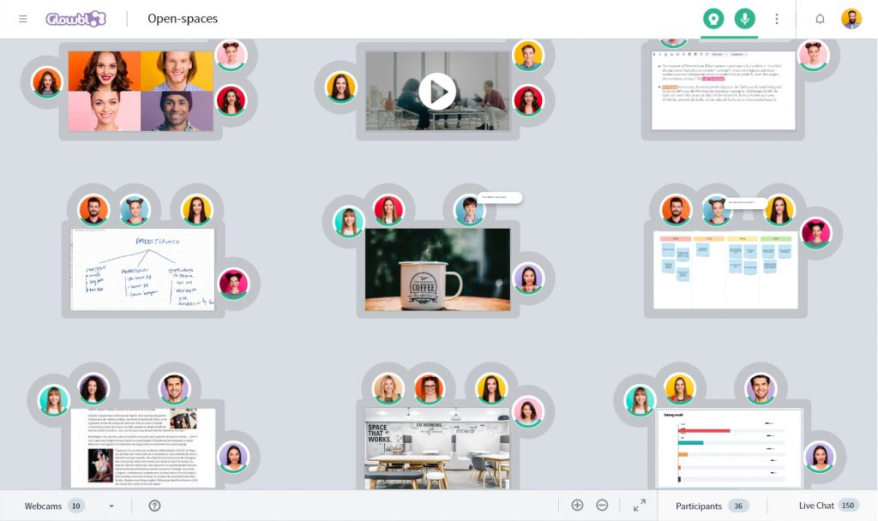Open the coffee mug image space
This screenshot has width=878, height=521.
point(437,269)
